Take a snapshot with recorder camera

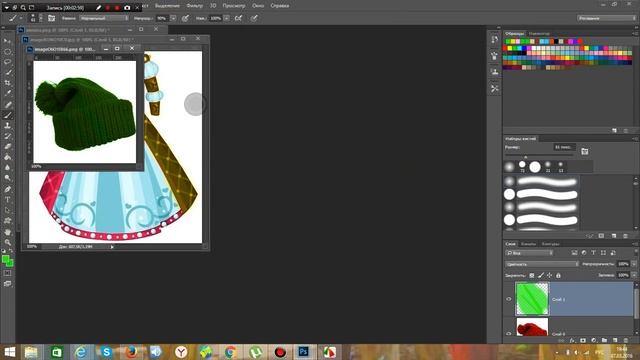pyautogui.click(x=127, y=7)
